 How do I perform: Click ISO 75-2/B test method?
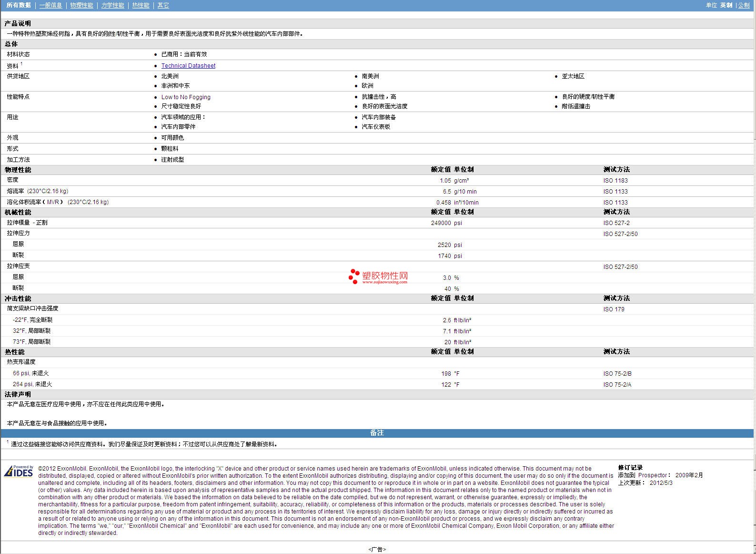tap(617, 374)
